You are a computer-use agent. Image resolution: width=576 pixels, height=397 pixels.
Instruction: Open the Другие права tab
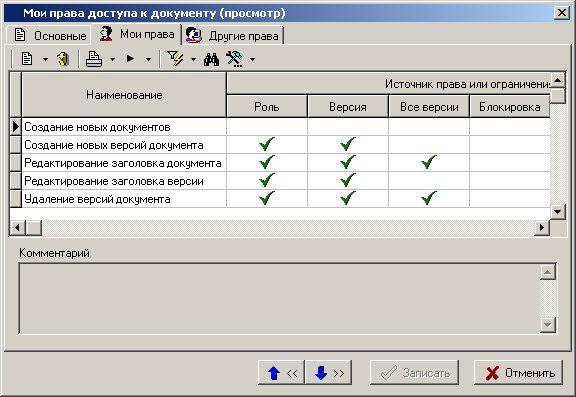click(x=233, y=36)
